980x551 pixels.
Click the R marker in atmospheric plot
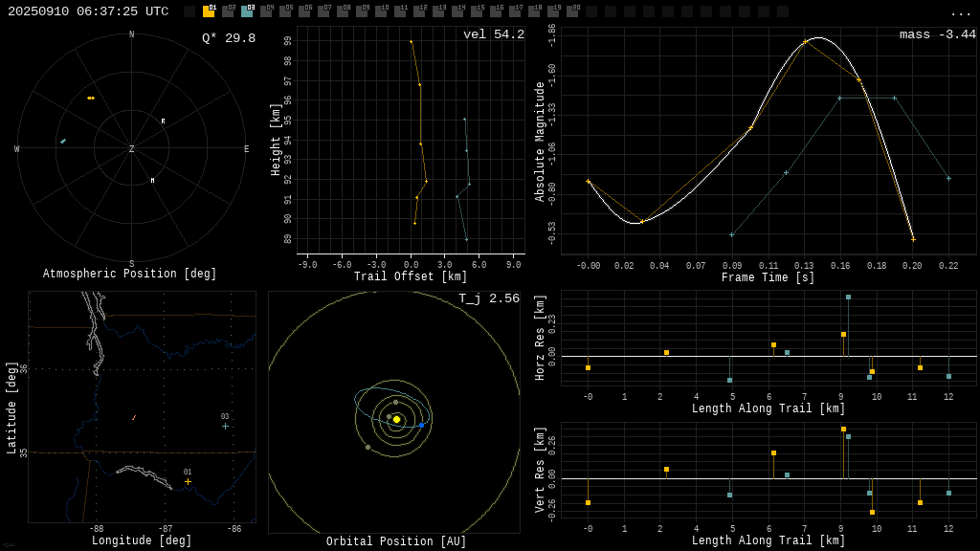163,121
